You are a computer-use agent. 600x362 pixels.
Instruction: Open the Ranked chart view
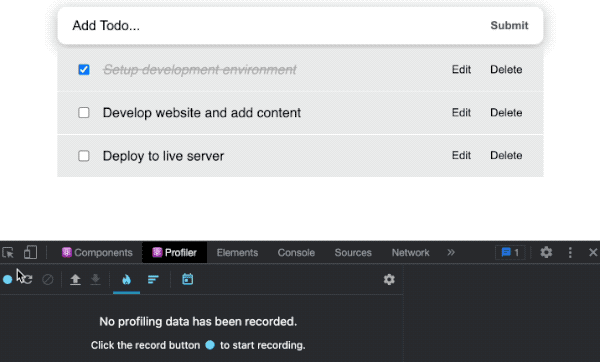pyautogui.click(x=153, y=279)
